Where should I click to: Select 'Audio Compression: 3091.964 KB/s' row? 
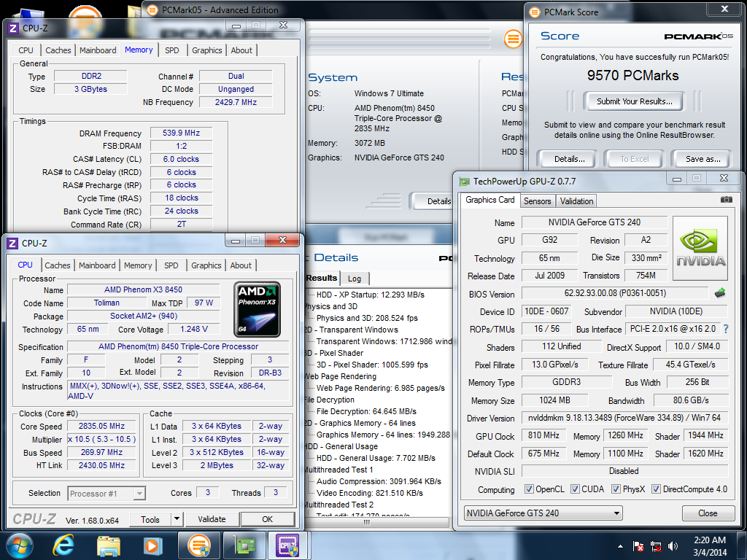[379, 481]
